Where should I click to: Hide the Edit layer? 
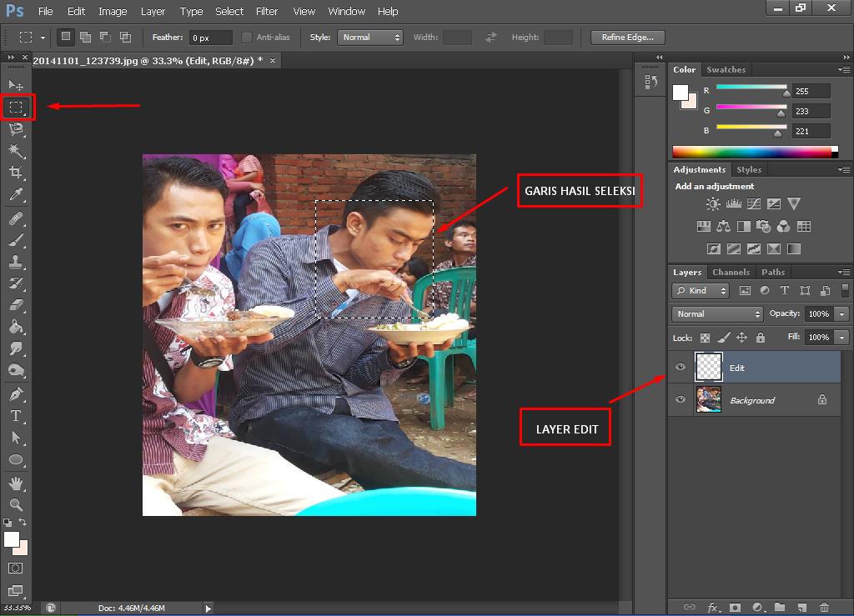(x=681, y=367)
